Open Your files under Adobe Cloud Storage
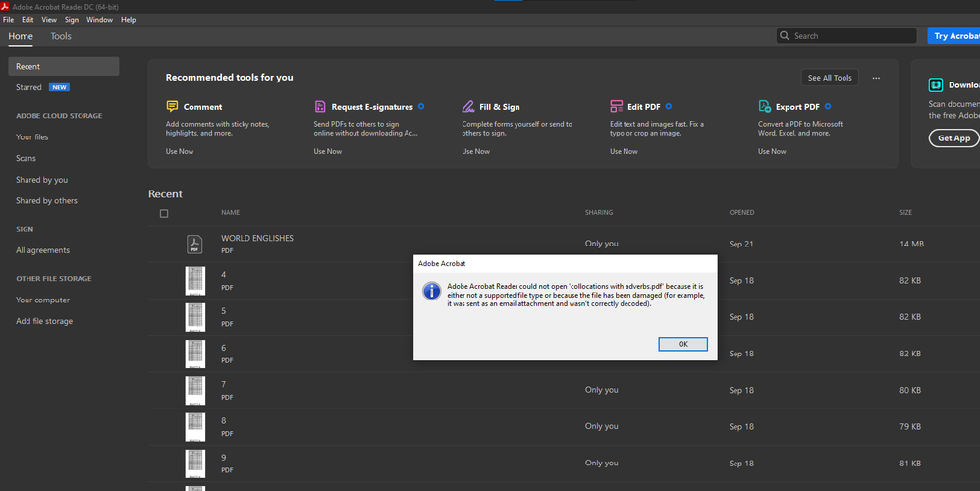Image resolution: width=980 pixels, height=491 pixels. tap(31, 136)
